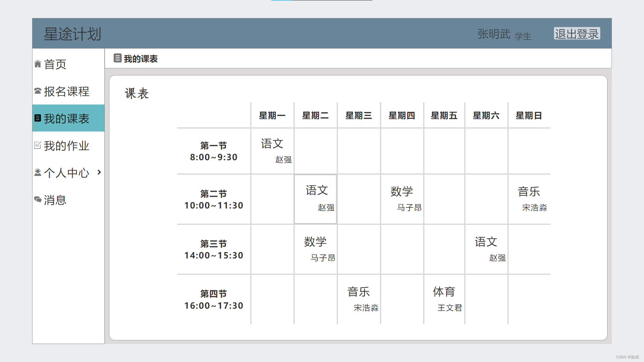Click the chat bubble icon beside 消息

pos(38,199)
